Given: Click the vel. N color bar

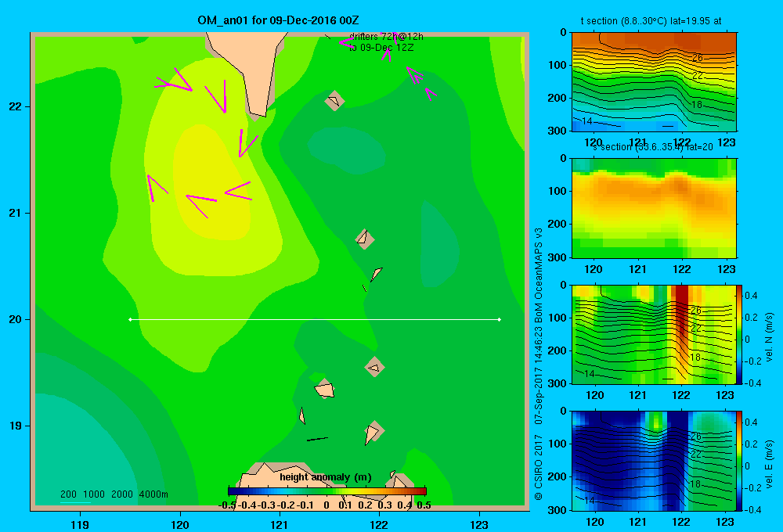Looking at the screenshot, I should coord(739,334).
